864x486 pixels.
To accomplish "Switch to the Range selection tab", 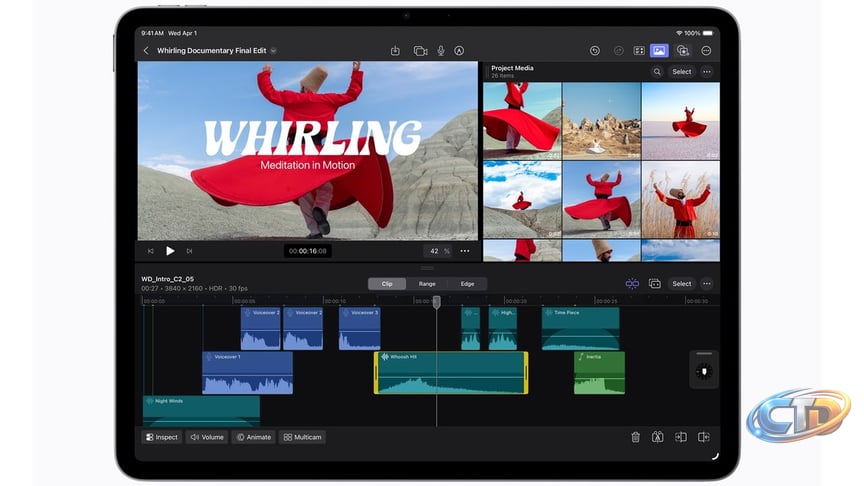I will pos(427,284).
